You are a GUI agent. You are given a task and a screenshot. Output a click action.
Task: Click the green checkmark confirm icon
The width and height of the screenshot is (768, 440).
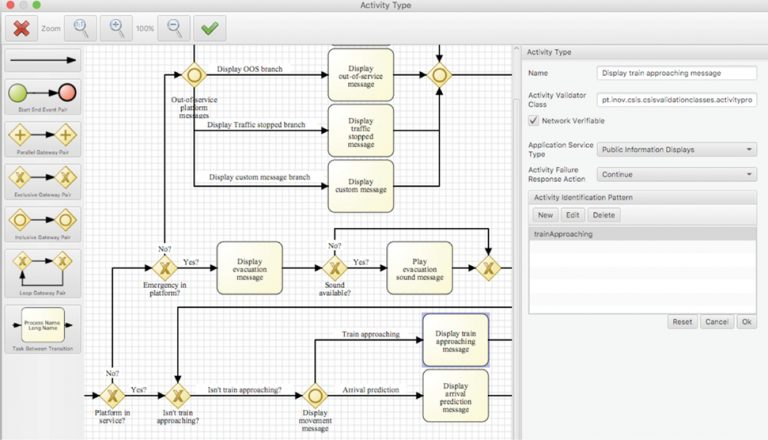[x=209, y=28]
